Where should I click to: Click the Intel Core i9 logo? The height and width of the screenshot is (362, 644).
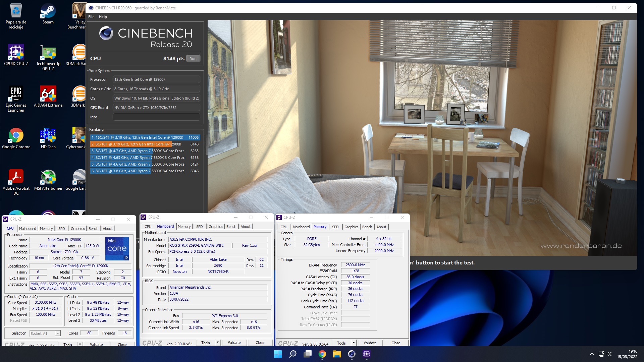tap(117, 249)
